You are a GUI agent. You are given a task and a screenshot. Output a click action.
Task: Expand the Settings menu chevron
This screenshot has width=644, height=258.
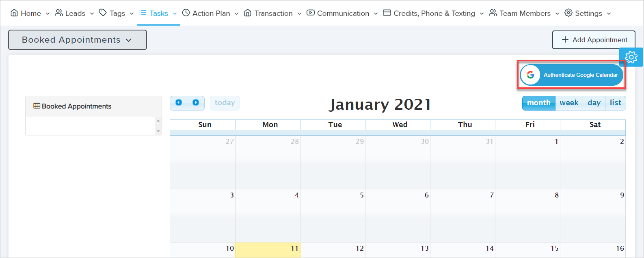click(609, 13)
